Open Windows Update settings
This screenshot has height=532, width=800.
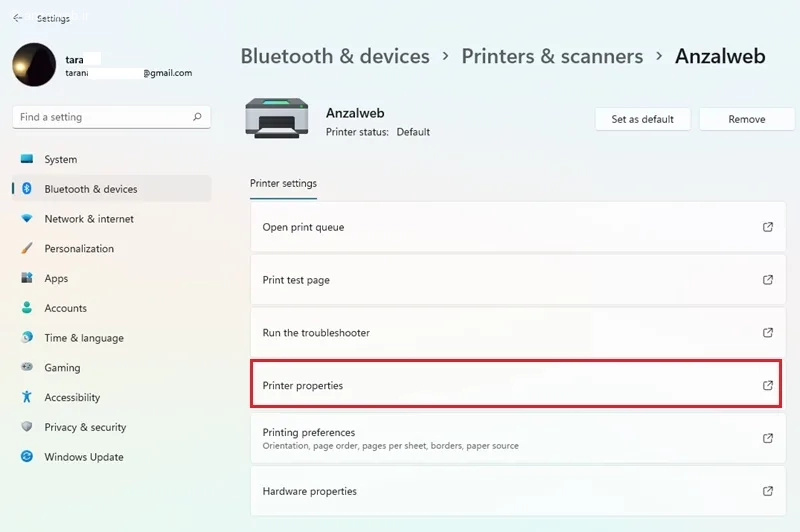click(x=111, y=457)
